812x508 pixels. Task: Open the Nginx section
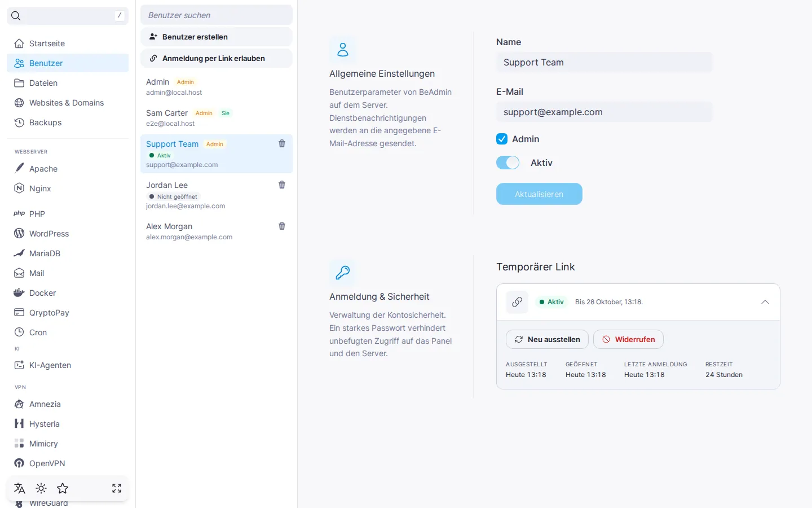pos(68,189)
